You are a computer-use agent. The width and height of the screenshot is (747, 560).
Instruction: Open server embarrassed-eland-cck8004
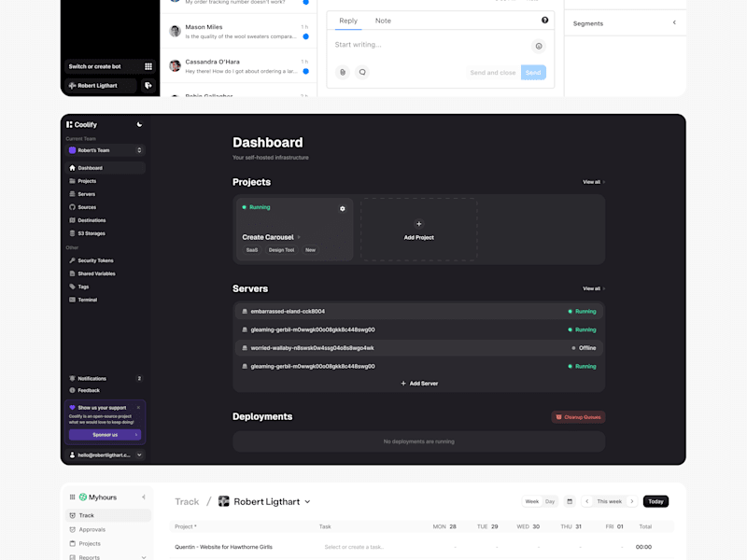tap(418, 312)
